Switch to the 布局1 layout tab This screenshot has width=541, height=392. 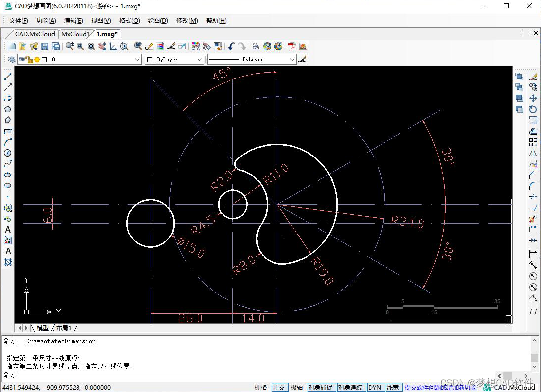[x=64, y=328]
